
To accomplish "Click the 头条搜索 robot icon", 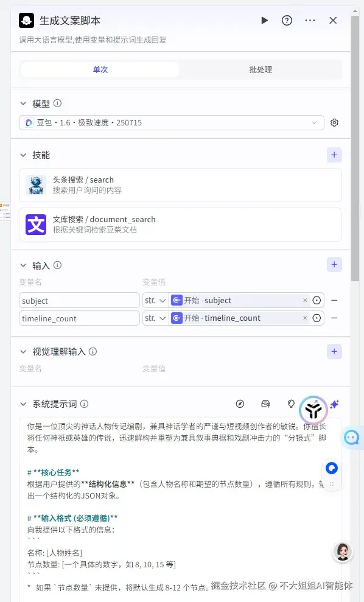I will 36,185.
